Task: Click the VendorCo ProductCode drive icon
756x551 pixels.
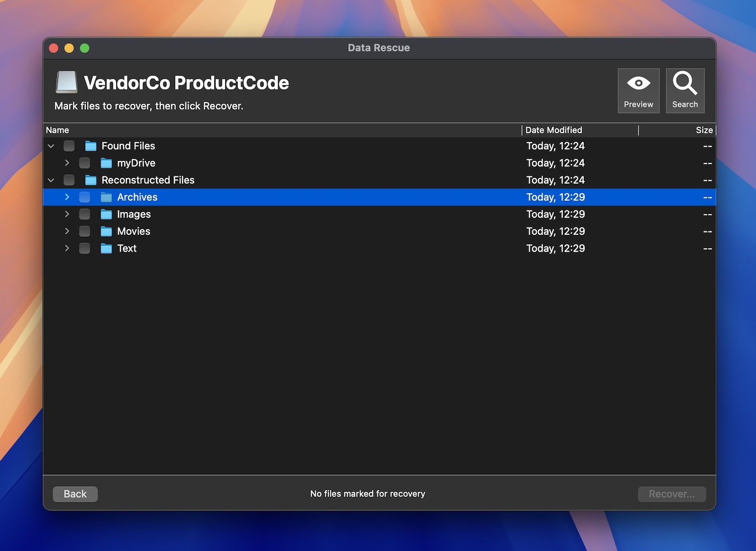Action: (x=66, y=83)
